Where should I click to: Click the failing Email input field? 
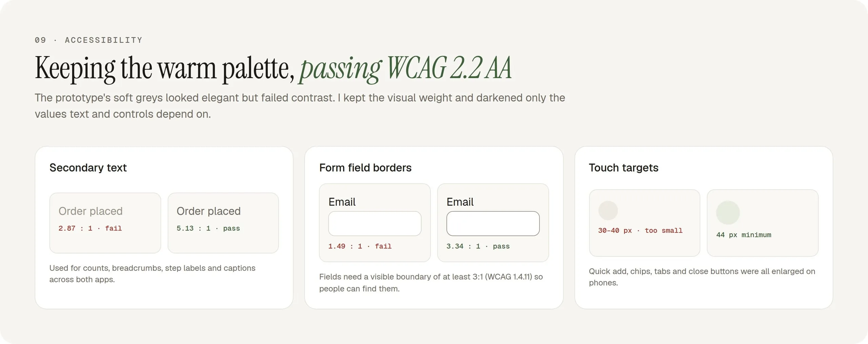375,224
